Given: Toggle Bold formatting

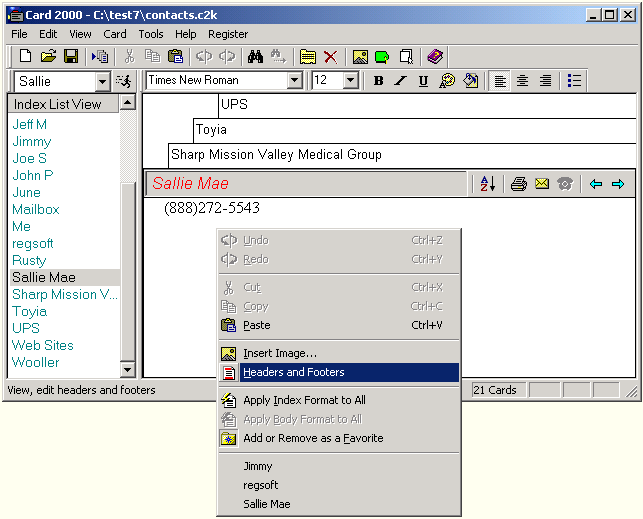Looking at the screenshot, I should 379,81.
